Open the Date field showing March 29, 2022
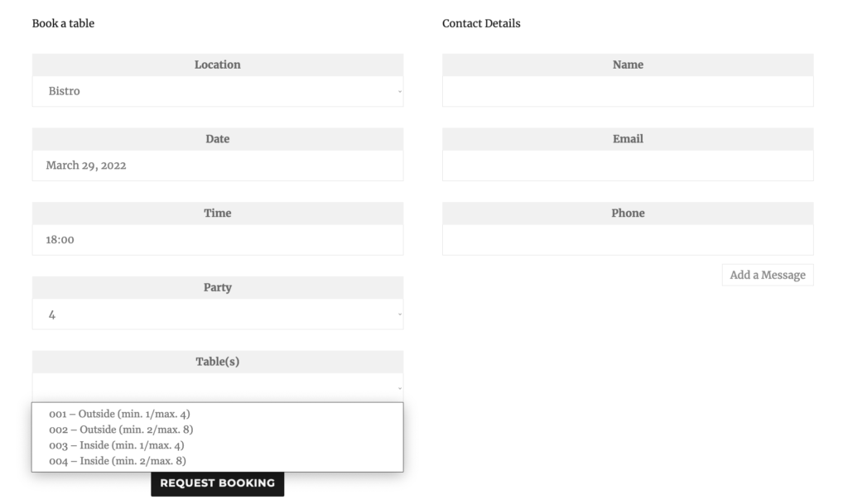Screen dimensions: 848x504 coord(218,166)
